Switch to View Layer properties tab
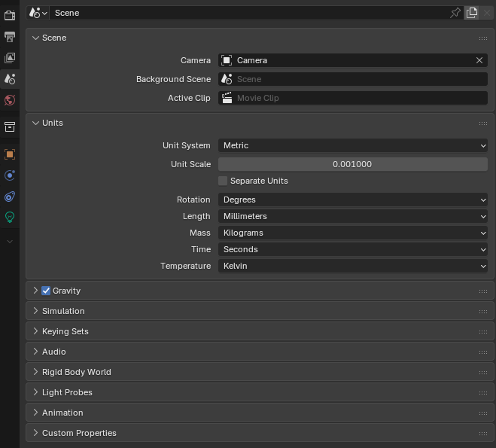 [10, 57]
